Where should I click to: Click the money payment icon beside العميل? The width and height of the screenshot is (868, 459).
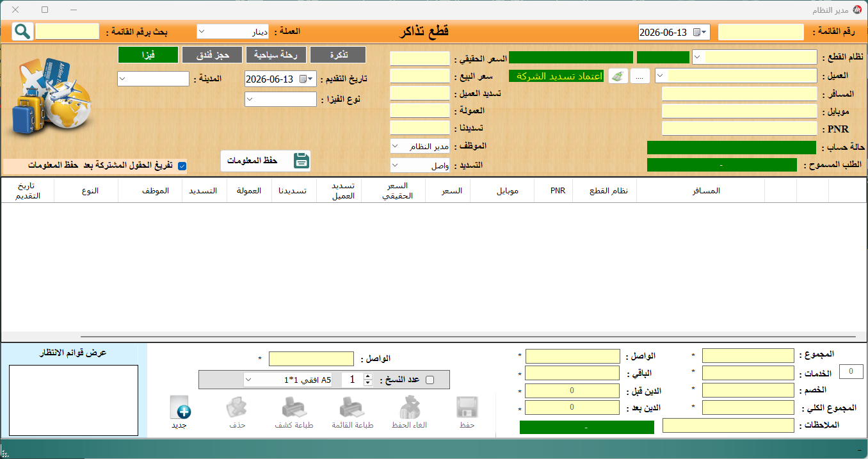(x=618, y=76)
